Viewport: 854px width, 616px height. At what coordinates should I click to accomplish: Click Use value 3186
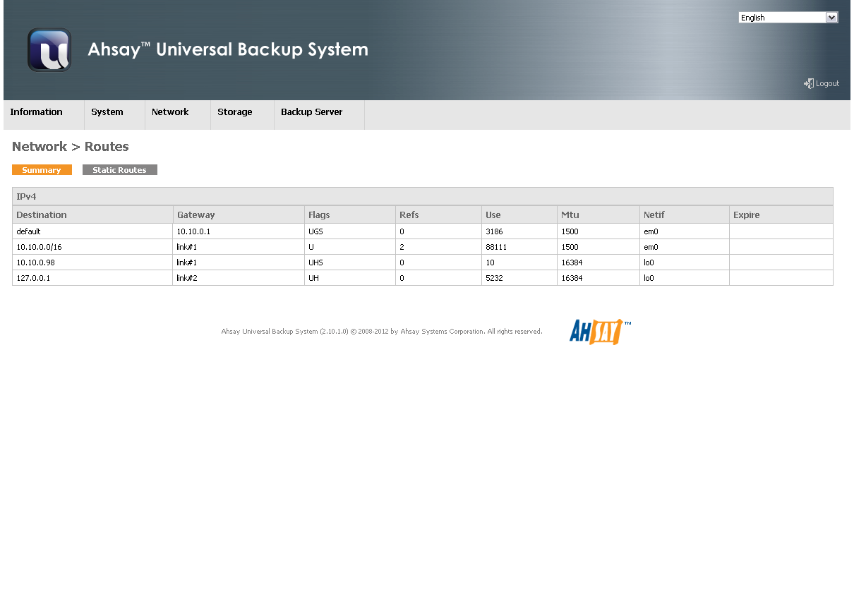(x=494, y=231)
